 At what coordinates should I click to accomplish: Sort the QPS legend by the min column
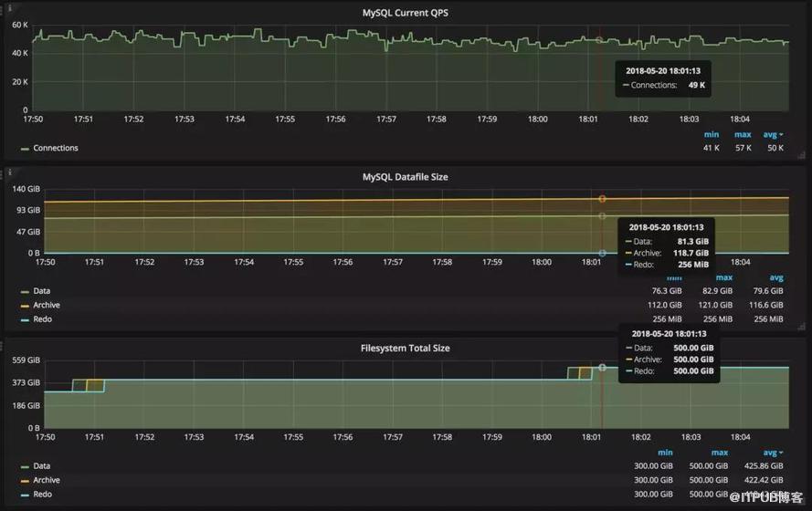[712, 134]
